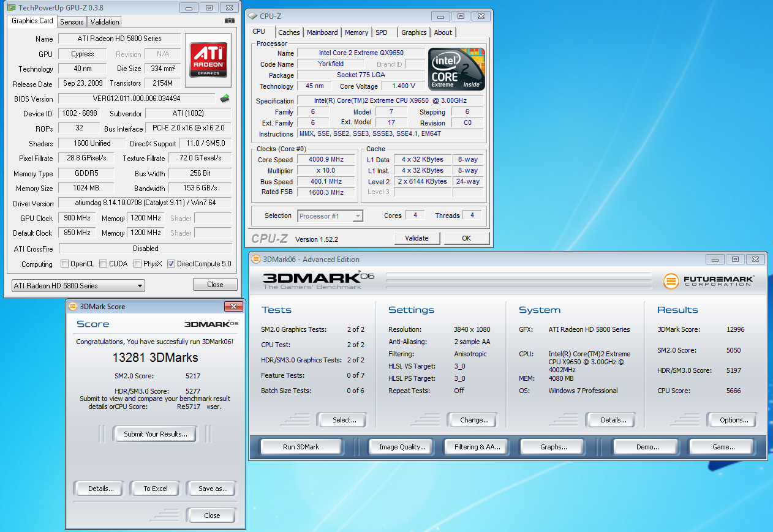Image resolution: width=773 pixels, height=532 pixels.
Task: Toggle the PhysX checkbox
Action: point(137,264)
